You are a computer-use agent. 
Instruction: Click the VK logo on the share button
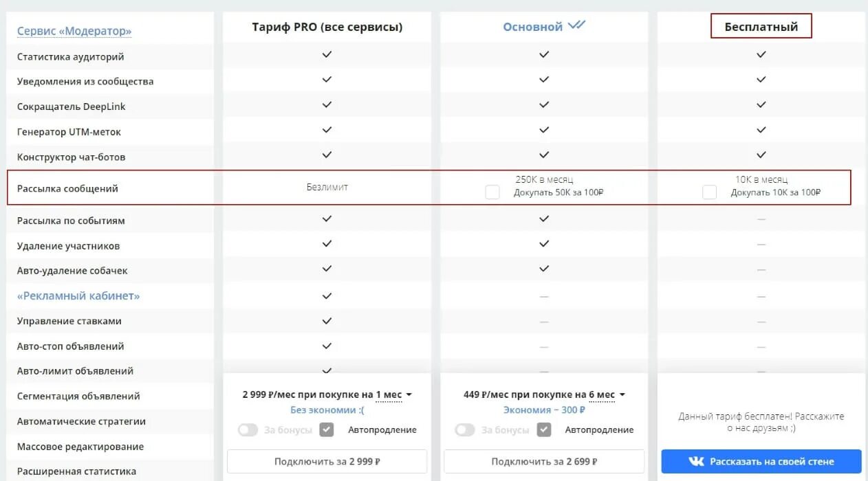pyautogui.click(x=697, y=462)
